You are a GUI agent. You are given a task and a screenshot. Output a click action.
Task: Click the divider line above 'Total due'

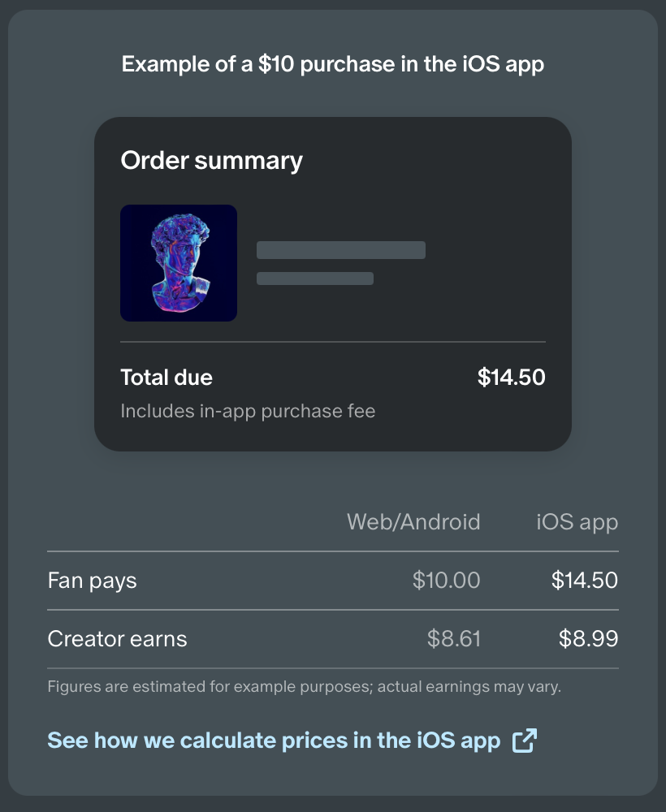[333, 342]
